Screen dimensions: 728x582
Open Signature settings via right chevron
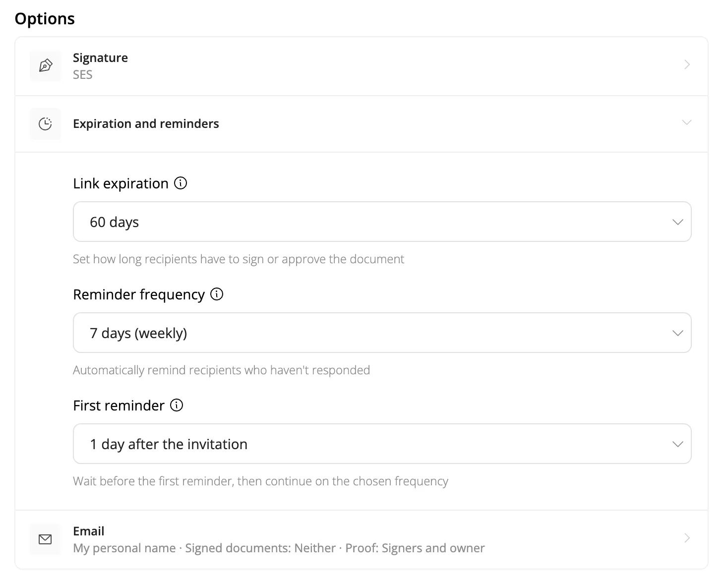[687, 64]
